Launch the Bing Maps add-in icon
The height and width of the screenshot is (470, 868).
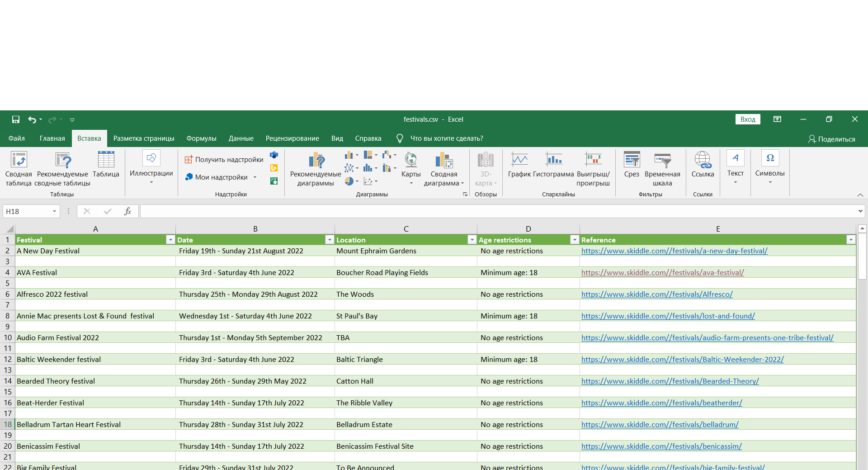click(x=274, y=168)
